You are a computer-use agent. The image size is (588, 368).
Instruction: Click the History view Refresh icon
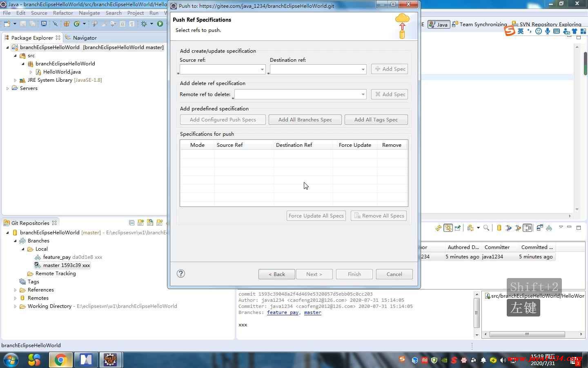pyautogui.click(x=439, y=228)
